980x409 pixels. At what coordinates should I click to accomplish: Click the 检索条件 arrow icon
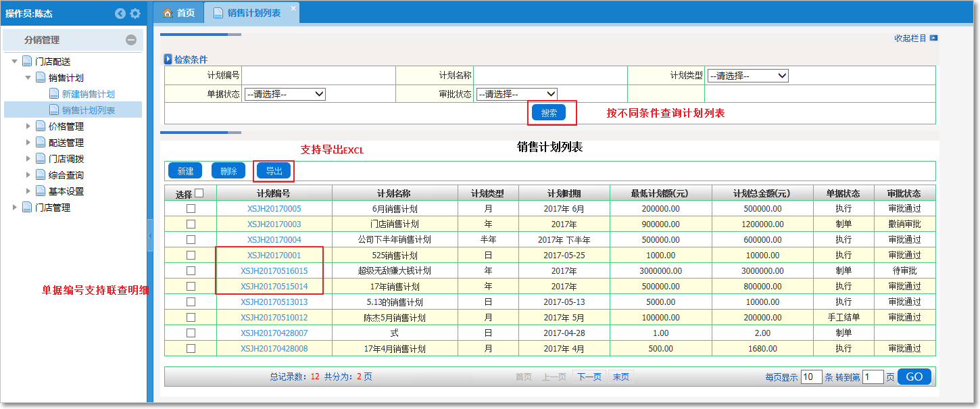pyautogui.click(x=168, y=59)
